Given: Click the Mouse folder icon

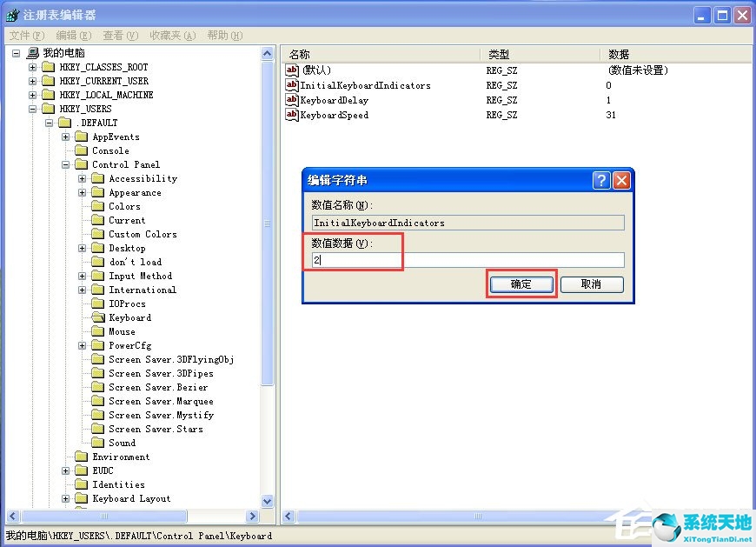Looking at the screenshot, I should tap(98, 331).
